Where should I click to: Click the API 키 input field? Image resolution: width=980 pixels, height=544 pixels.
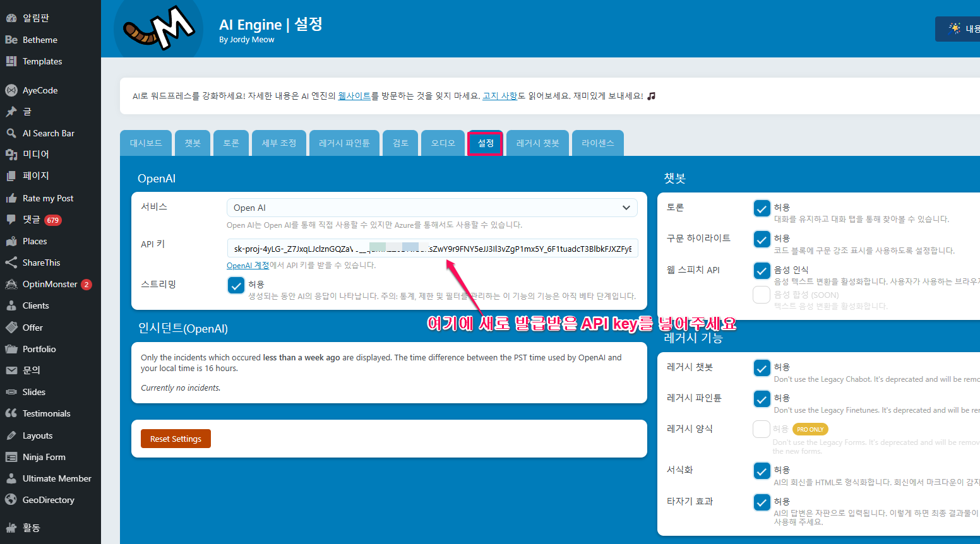click(433, 249)
